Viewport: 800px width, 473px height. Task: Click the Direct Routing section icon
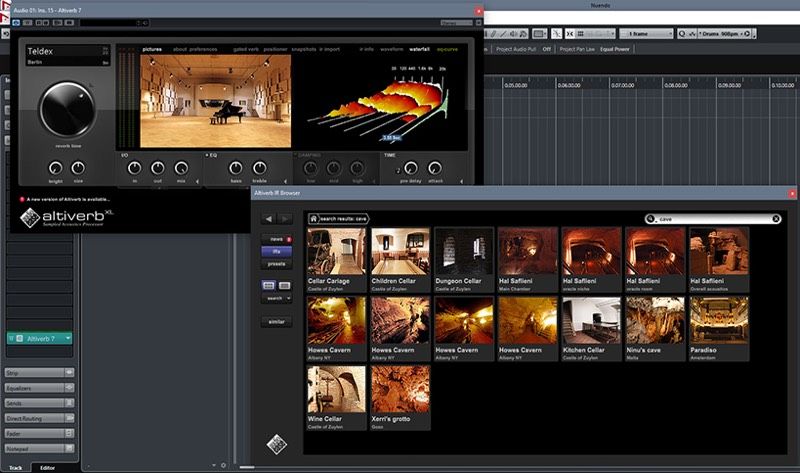tap(69, 418)
